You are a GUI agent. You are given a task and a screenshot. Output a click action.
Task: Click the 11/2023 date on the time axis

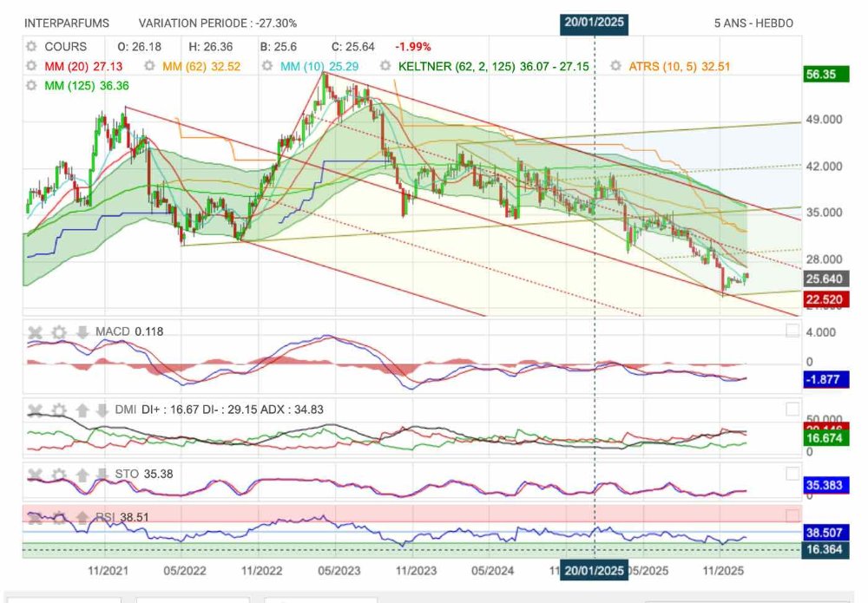pos(416,570)
